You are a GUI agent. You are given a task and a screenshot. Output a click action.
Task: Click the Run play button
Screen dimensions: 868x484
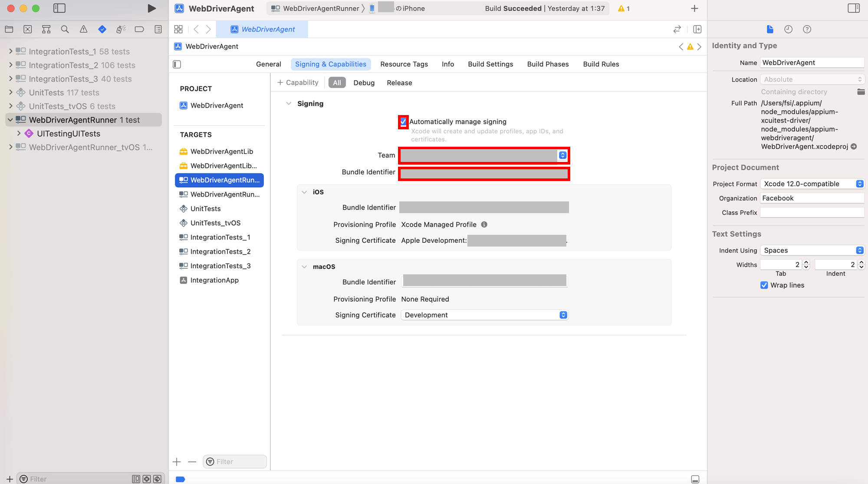[151, 8]
